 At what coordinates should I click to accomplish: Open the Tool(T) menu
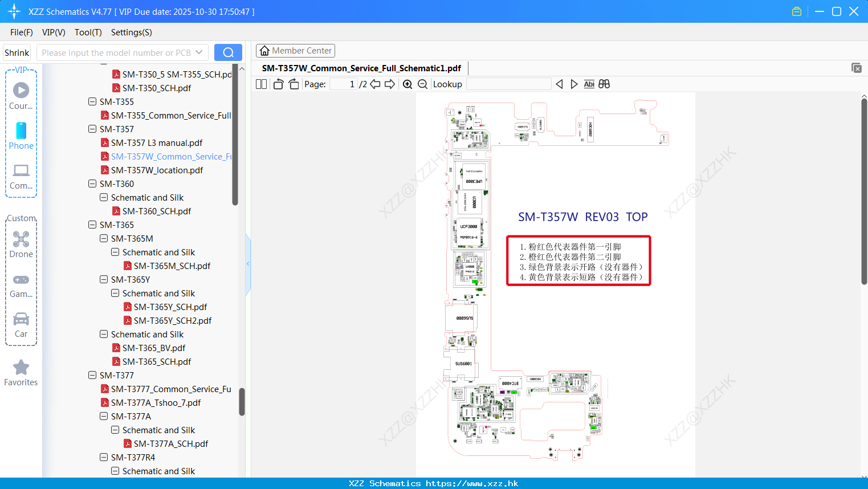coord(88,32)
